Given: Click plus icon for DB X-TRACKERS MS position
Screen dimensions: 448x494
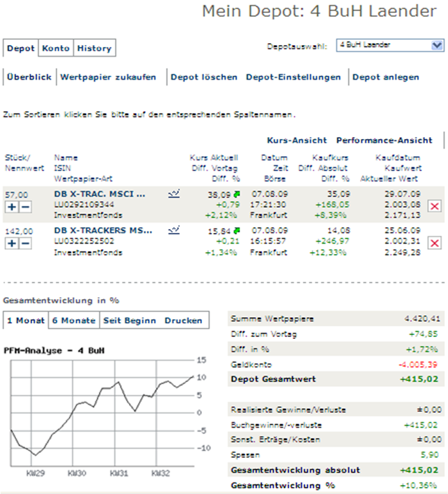Looking at the screenshot, I should (x=11, y=242).
